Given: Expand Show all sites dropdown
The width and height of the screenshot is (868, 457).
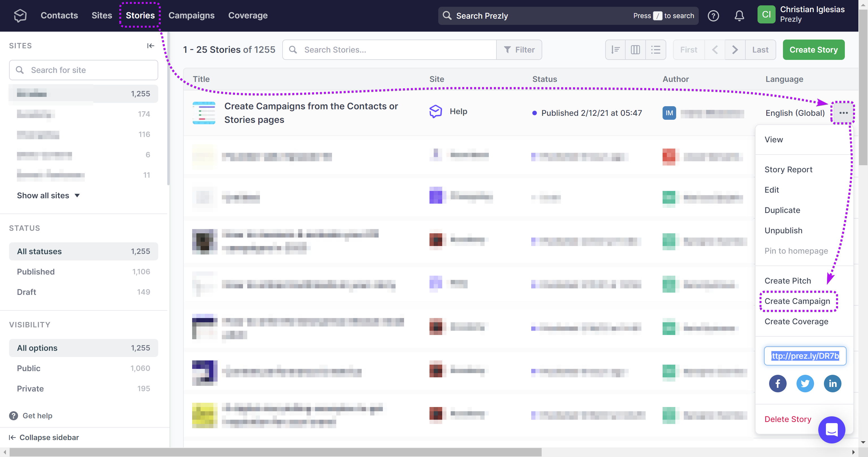Looking at the screenshot, I should tap(48, 196).
